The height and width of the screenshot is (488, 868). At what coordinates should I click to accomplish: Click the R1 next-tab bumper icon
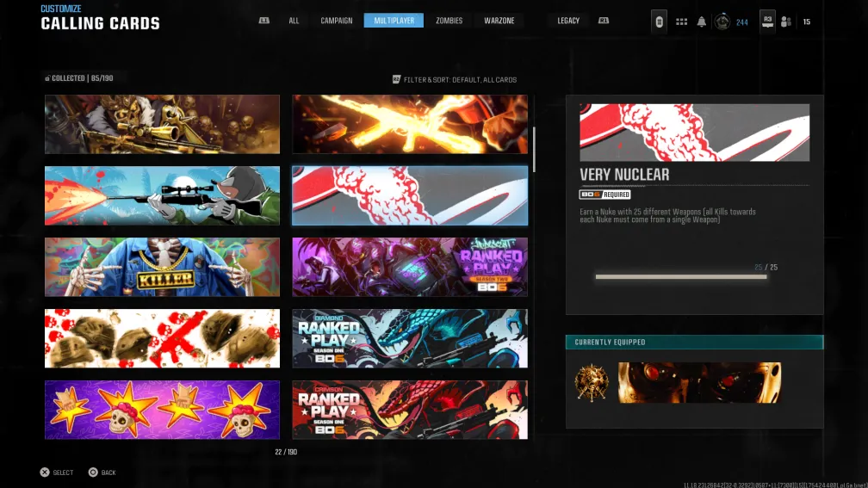[604, 21]
